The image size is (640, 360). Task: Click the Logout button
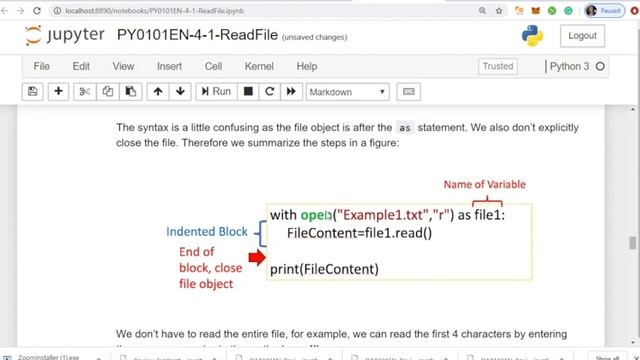click(x=582, y=36)
